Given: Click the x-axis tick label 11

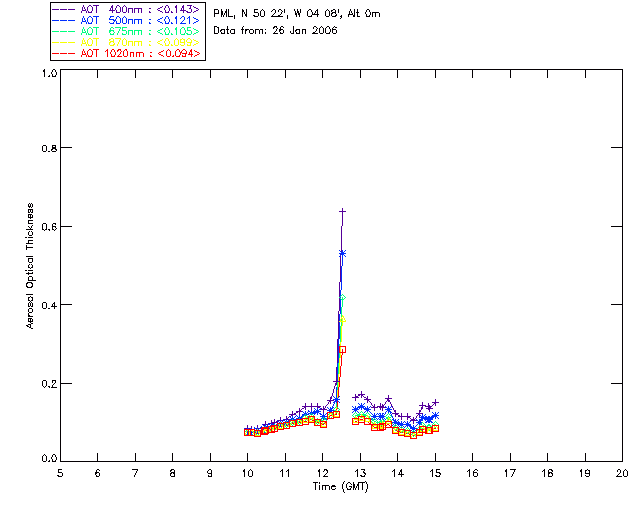Looking at the screenshot, I should (x=285, y=473).
